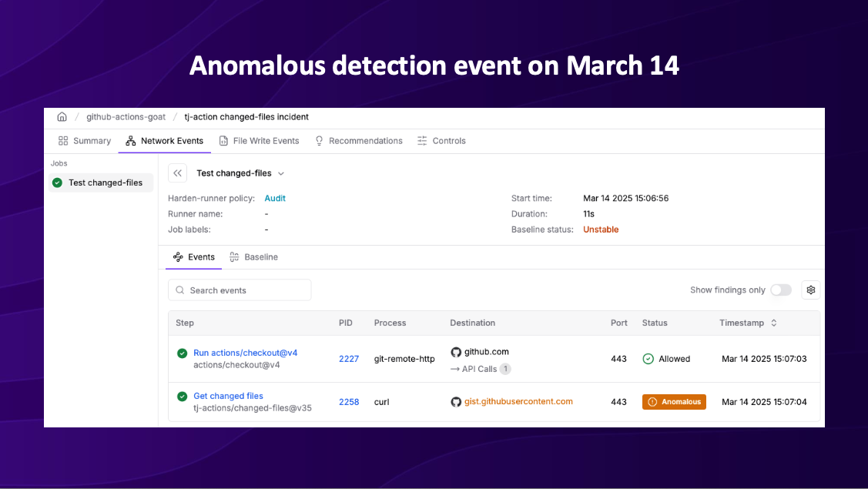The image size is (868, 489).
Task: Click the 11s duration value
Action: click(588, 214)
